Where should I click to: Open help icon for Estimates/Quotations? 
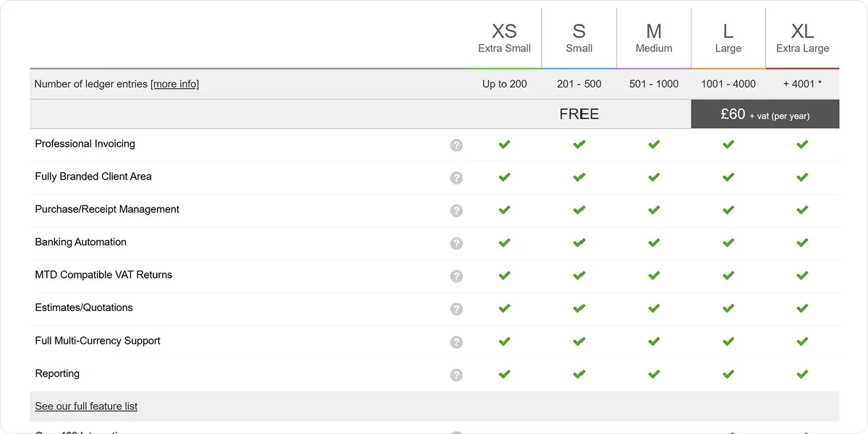point(456,309)
